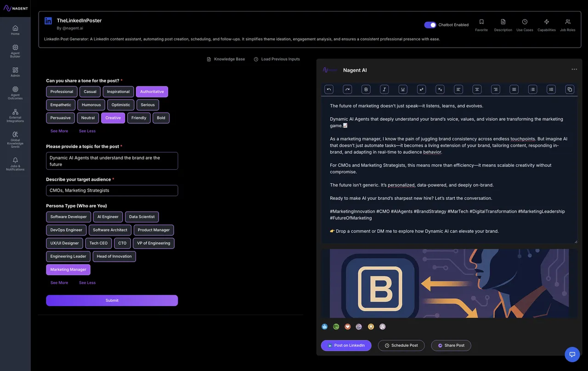Deselect the Authoritative tone chip
The image size is (588, 371).
pos(152,92)
